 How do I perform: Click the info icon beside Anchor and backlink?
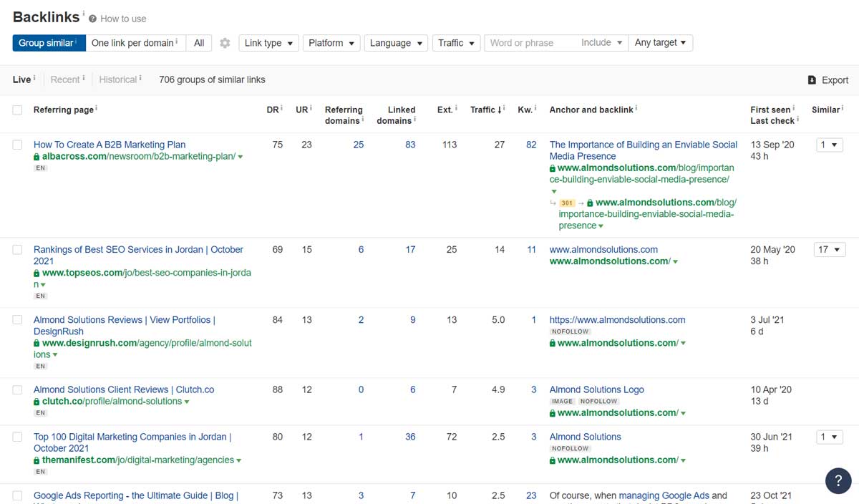click(636, 109)
